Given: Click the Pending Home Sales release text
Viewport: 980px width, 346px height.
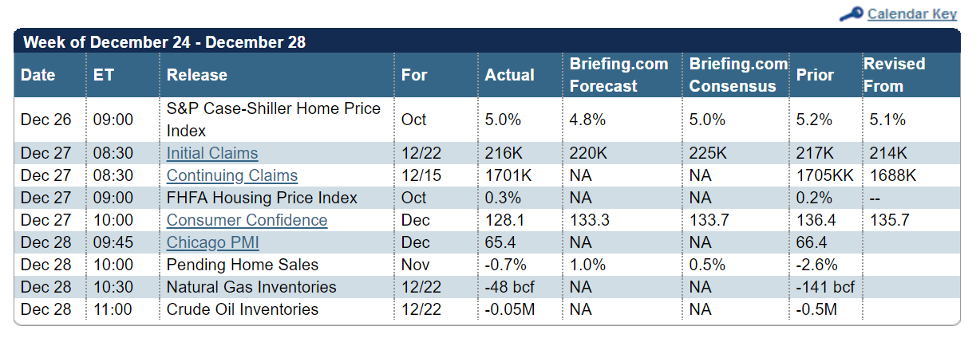Looking at the screenshot, I should (x=243, y=265).
